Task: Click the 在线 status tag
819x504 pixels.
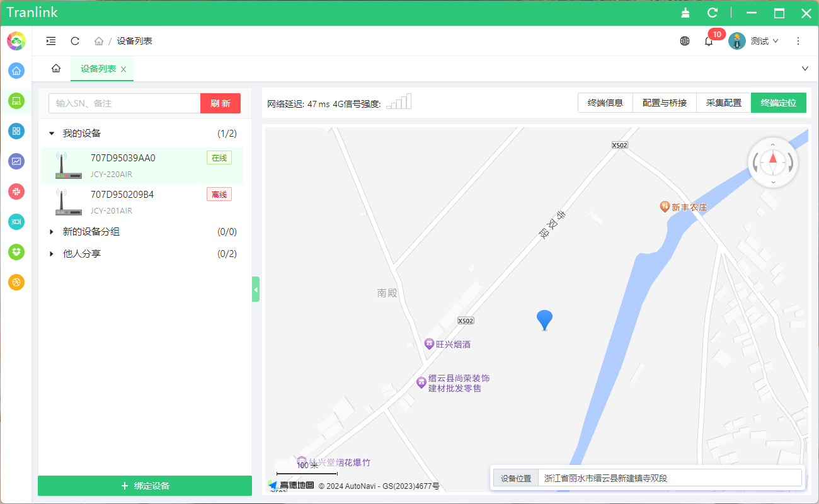Action: click(219, 158)
